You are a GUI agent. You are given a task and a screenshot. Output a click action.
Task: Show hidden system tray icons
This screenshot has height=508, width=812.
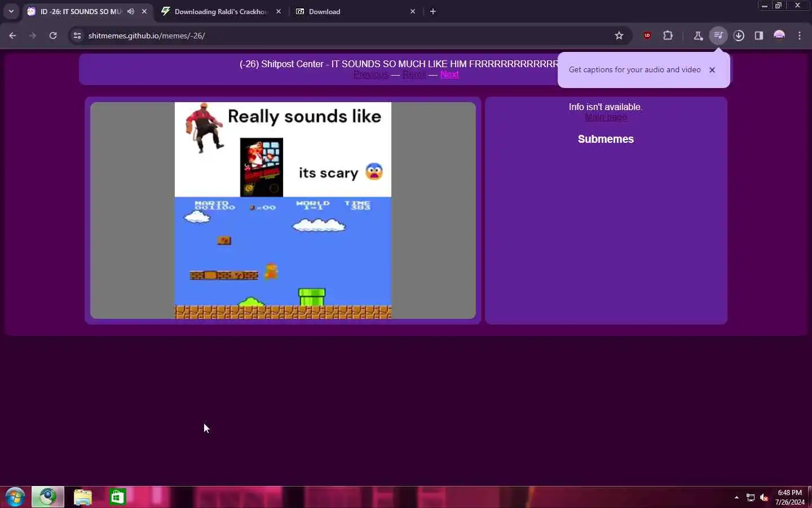(736, 497)
